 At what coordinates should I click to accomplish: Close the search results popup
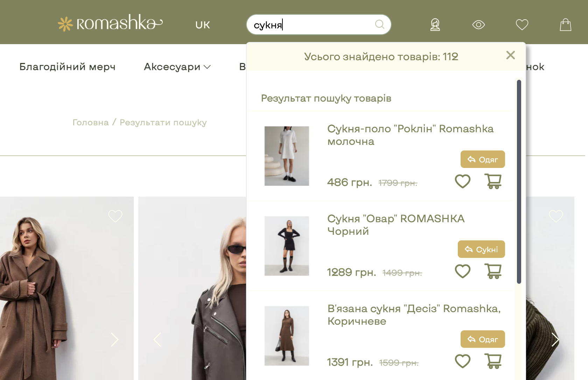(510, 55)
